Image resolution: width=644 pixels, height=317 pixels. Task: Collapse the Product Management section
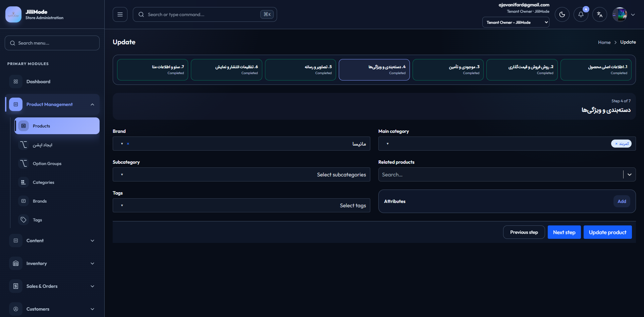pyautogui.click(x=92, y=104)
